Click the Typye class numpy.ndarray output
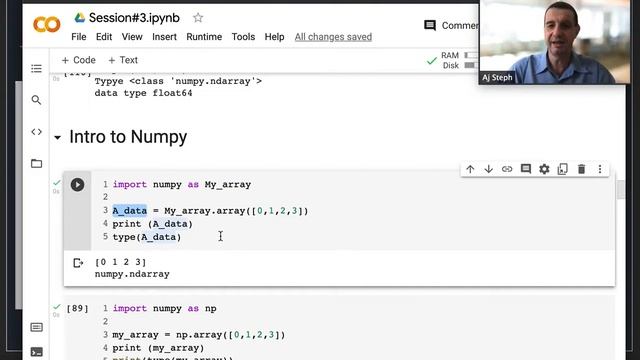This screenshot has height=360, width=640. [x=178, y=81]
